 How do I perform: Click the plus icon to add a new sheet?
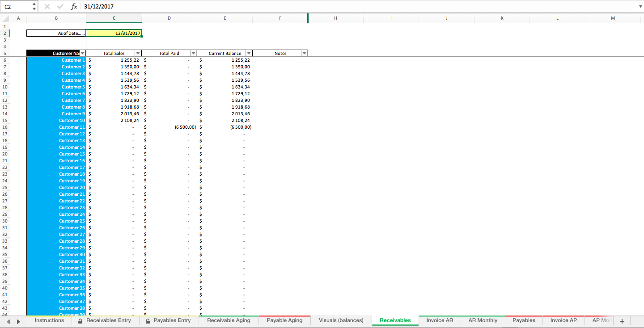point(622,320)
